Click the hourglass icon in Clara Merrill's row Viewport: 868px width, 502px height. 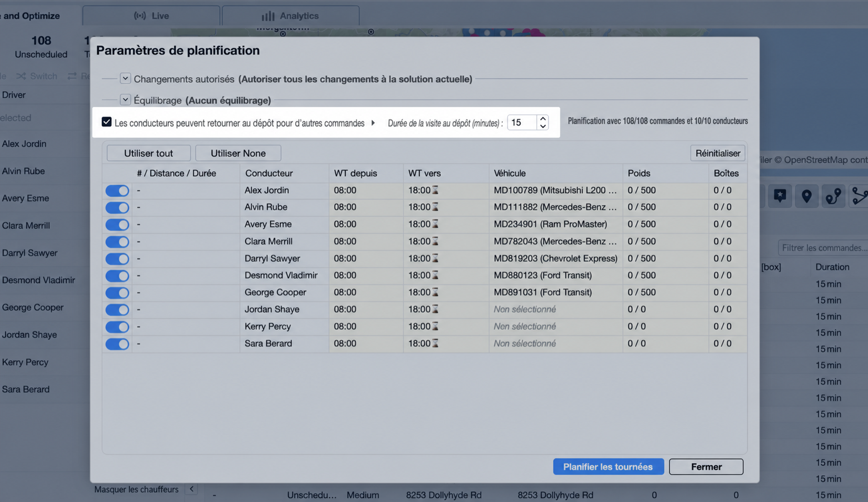point(435,241)
